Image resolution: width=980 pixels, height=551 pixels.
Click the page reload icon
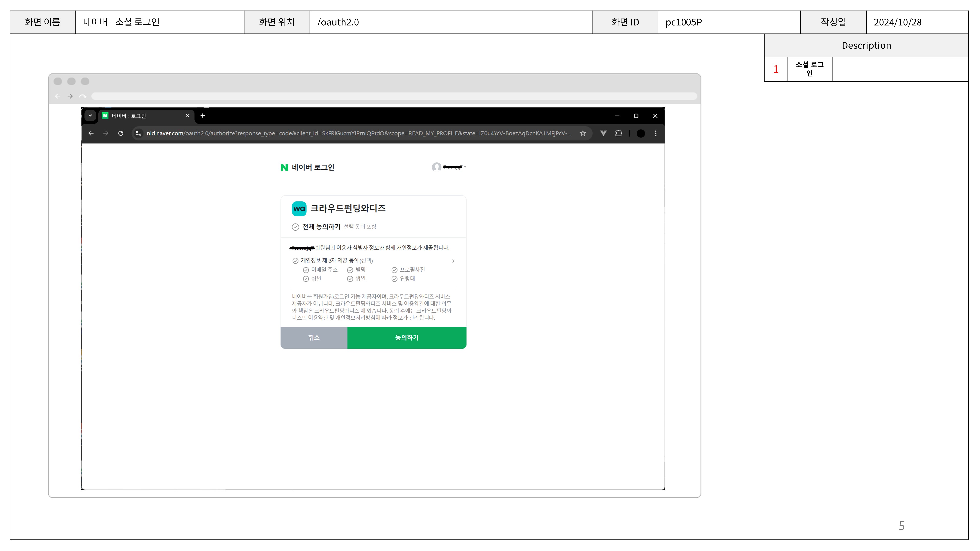(121, 133)
